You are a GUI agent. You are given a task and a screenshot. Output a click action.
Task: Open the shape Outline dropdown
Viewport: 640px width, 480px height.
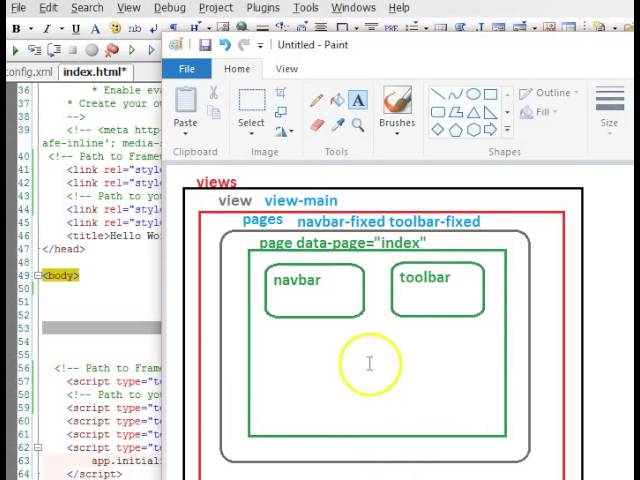(549, 93)
